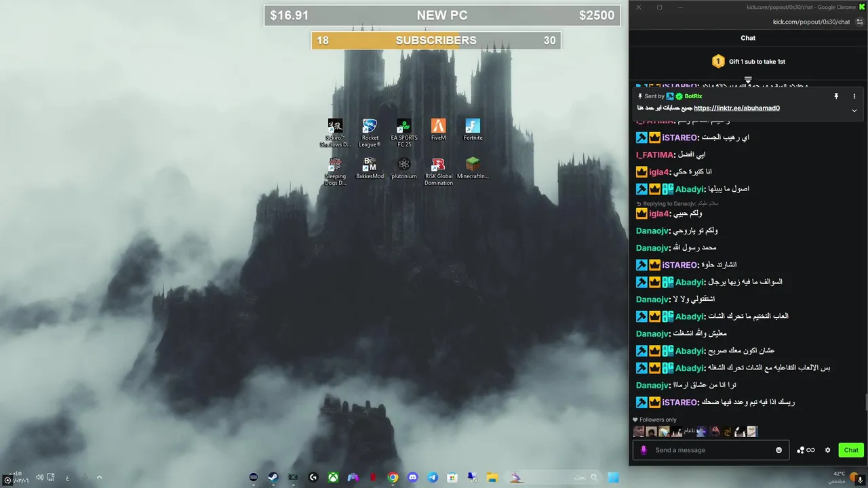Open Telegram from the taskbar
Screen dimensions: 868x488
click(433, 477)
